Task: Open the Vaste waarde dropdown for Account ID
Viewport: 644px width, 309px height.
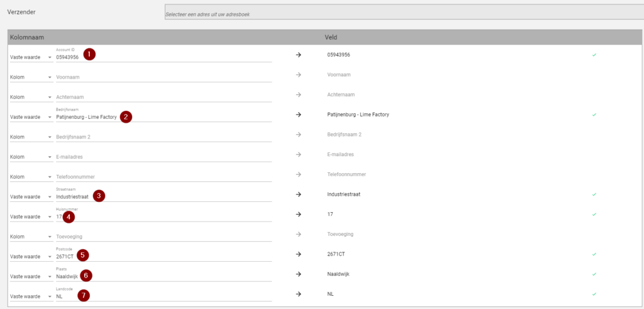Action: point(31,57)
